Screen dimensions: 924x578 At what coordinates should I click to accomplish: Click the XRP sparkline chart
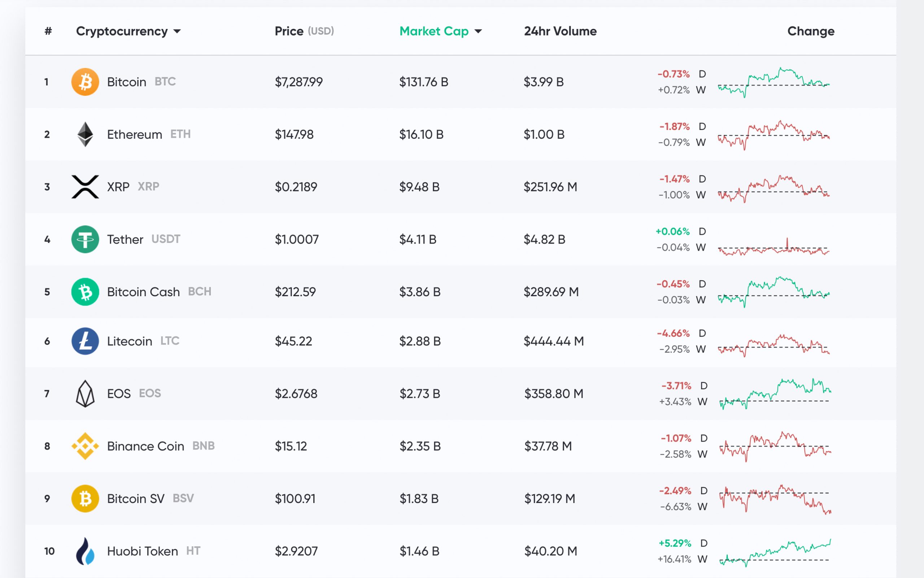click(773, 188)
